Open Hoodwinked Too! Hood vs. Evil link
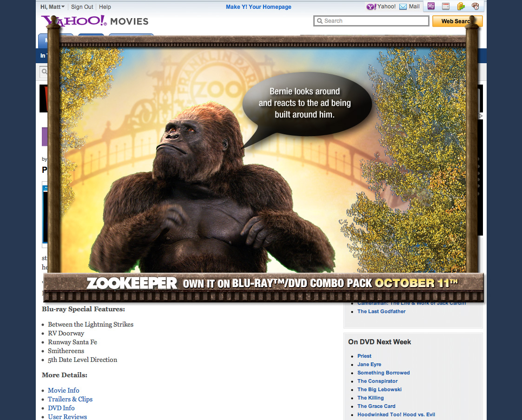The height and width of the screenshot is (420, 522). point(396,414)
